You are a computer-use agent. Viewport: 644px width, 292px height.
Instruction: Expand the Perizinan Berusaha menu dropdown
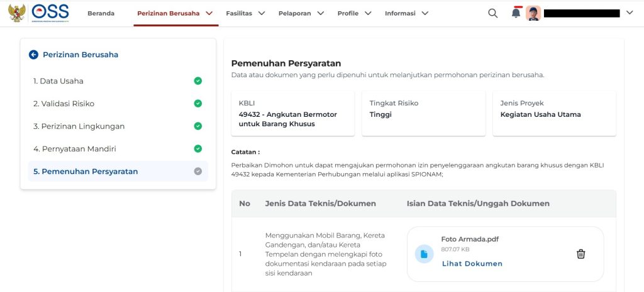tap(209, 13)
